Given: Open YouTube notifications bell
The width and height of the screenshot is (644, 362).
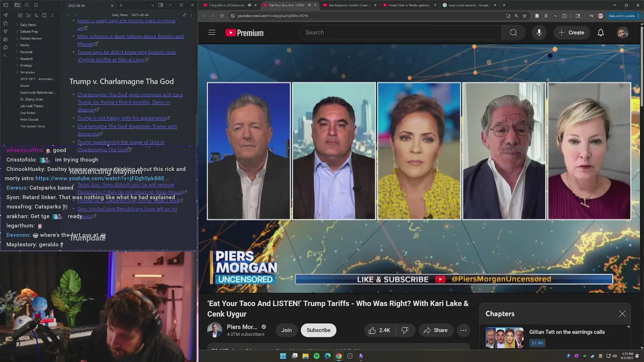Looking at the screenshot, I should pos(600,33).
